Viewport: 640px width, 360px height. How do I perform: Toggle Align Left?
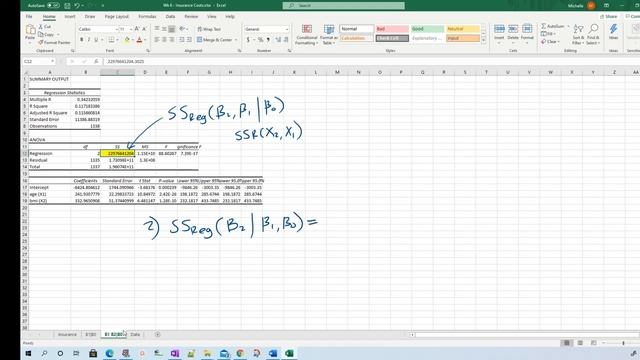pyautogui.click(x=157, y=40)
